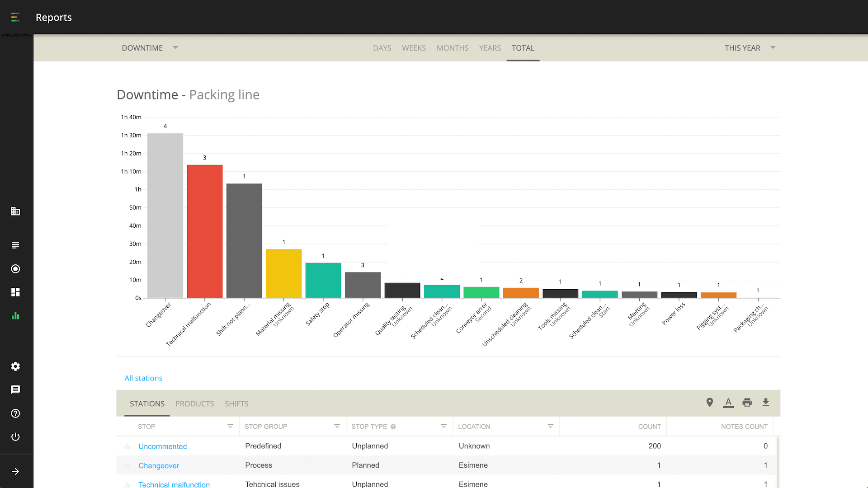
Task: Open the stop reasons target icon
Action: click(x=15, y=269)
